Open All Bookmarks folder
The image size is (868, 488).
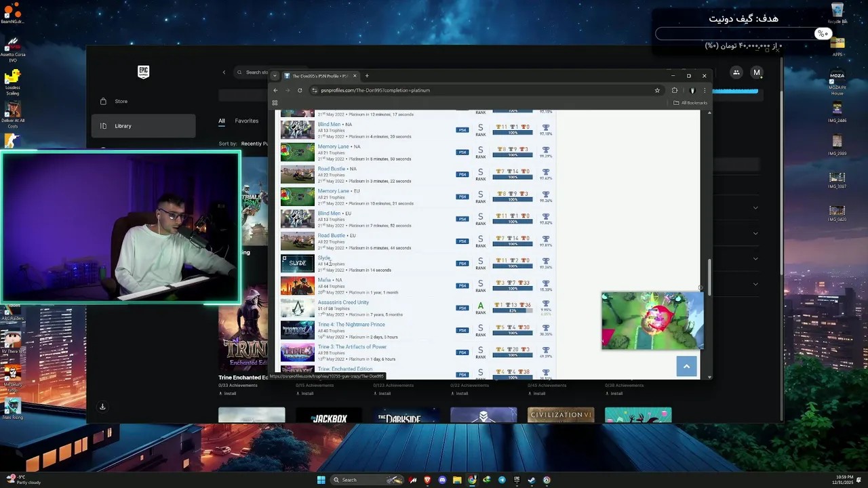(x=690, y=103)
